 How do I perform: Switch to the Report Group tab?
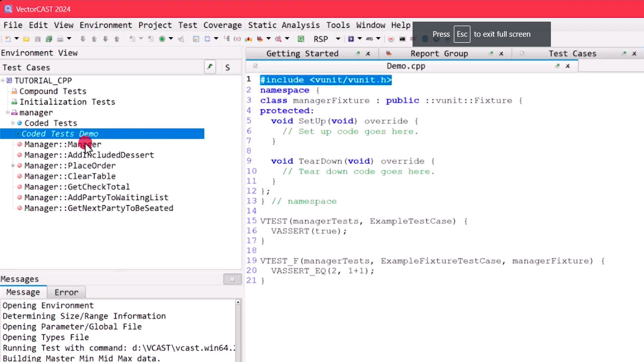tap(439, 54)
